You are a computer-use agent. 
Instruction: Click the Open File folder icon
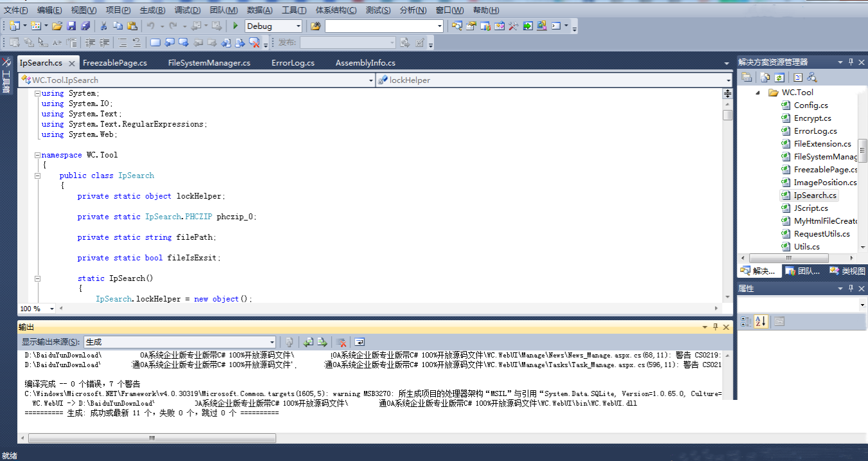[x=57, y=26]
